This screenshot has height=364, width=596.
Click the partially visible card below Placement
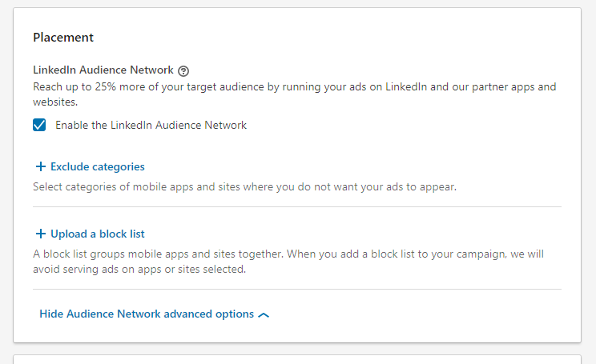coord(297,359)
